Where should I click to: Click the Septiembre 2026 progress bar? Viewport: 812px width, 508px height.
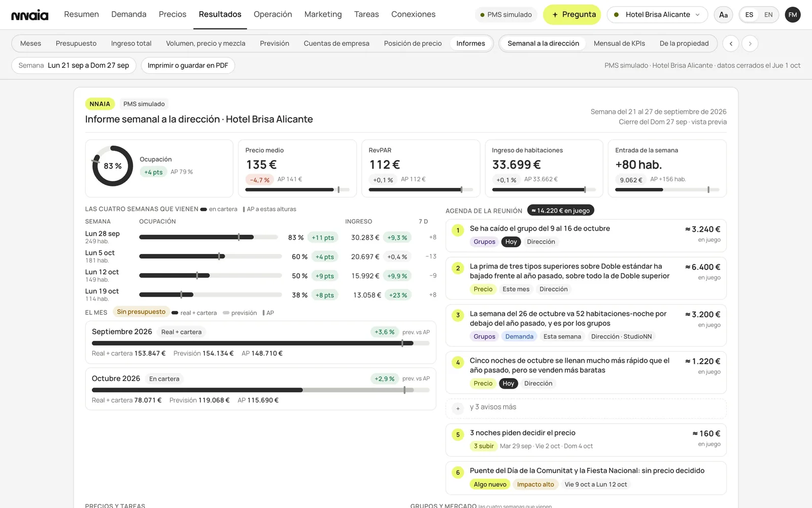[x=261, y=343]
